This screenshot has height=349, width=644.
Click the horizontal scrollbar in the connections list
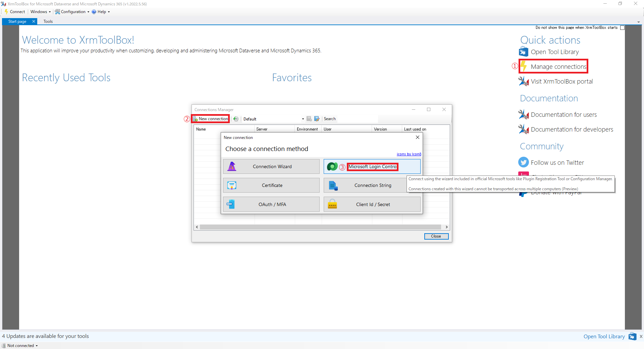pyautogui.click(x=320, y=227)
